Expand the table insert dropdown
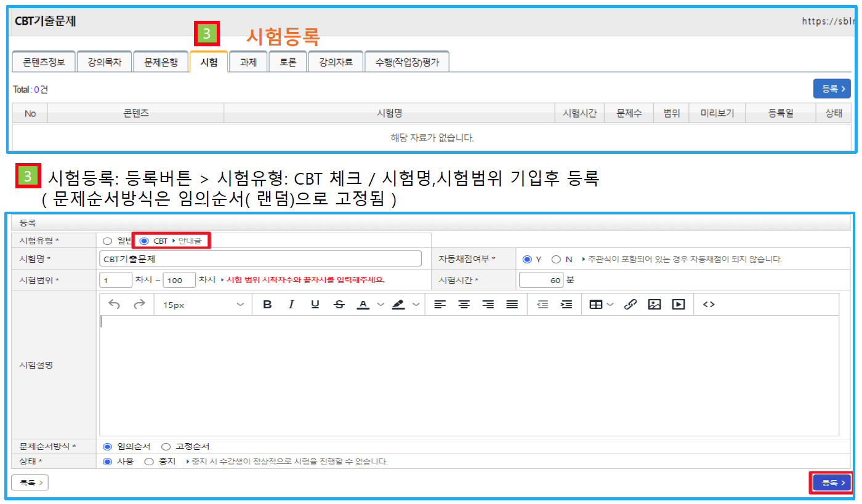The height and width of the screenshot is (504, 862). tap(610, 305)
